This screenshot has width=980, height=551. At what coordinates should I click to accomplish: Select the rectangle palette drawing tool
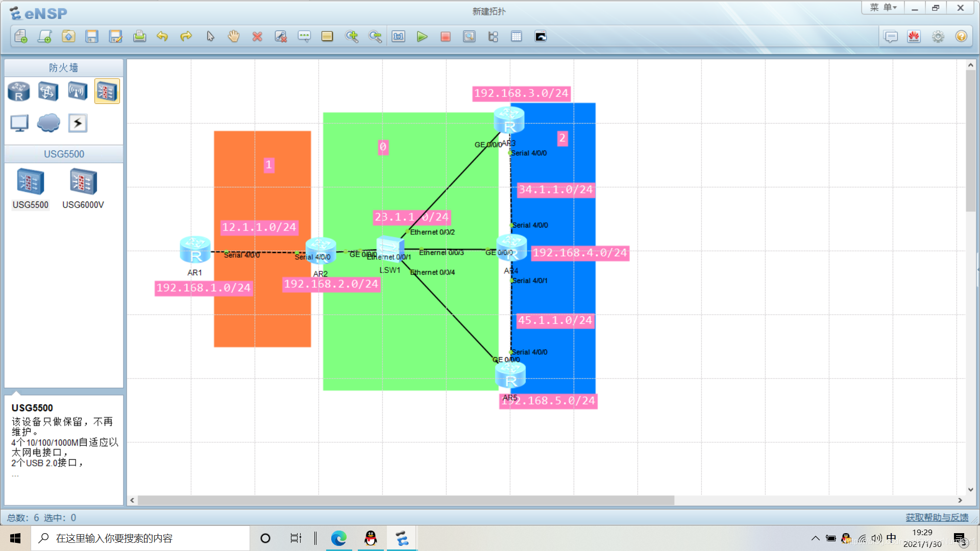click(327, 37)
